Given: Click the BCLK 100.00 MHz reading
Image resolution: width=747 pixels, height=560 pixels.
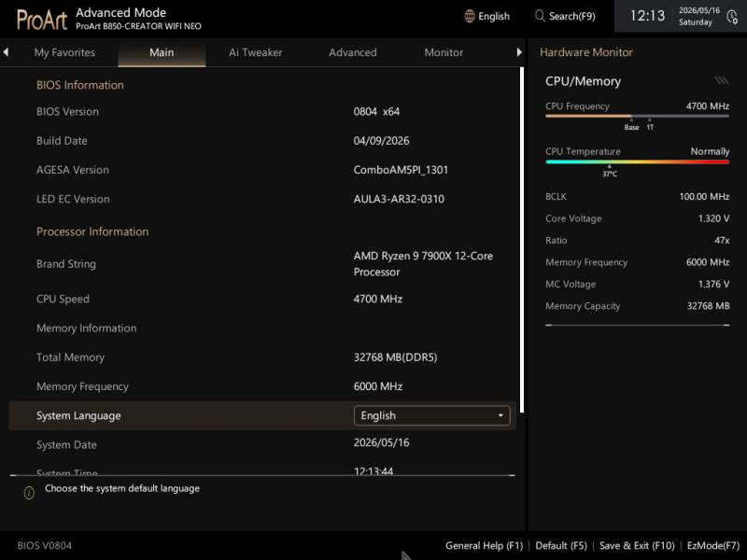Looking at the screenshot, I should click(x=637, y=196).
